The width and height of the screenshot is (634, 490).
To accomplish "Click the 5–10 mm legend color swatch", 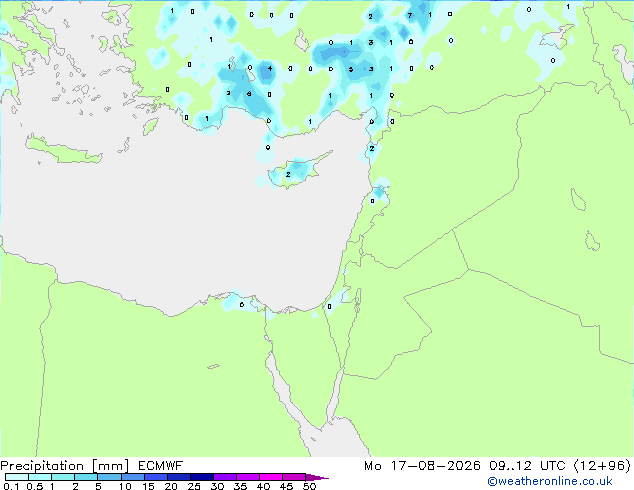I will [109, 477].
